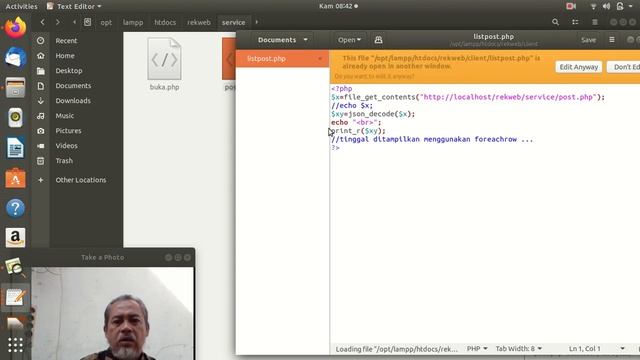Image resolution: width=640 pixels, height=360 pixels.
Task: Open Ubuntu Software from the dock
Action: [16, 178]
